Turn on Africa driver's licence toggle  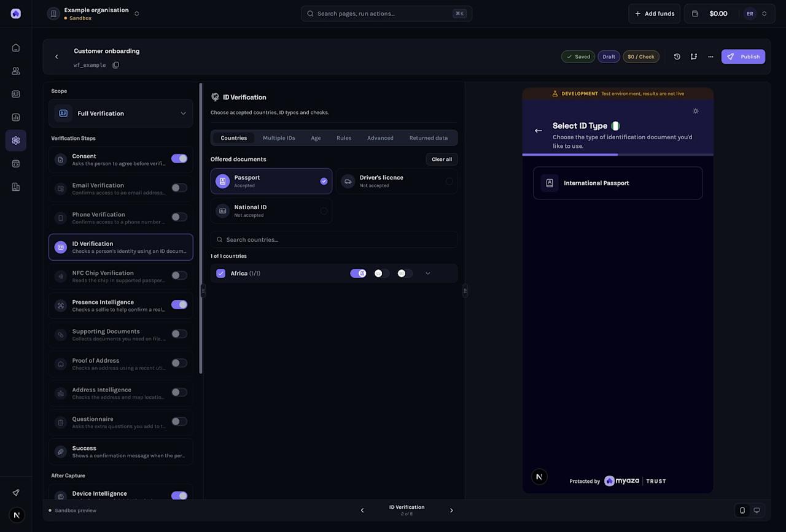(x=381, y=274)
